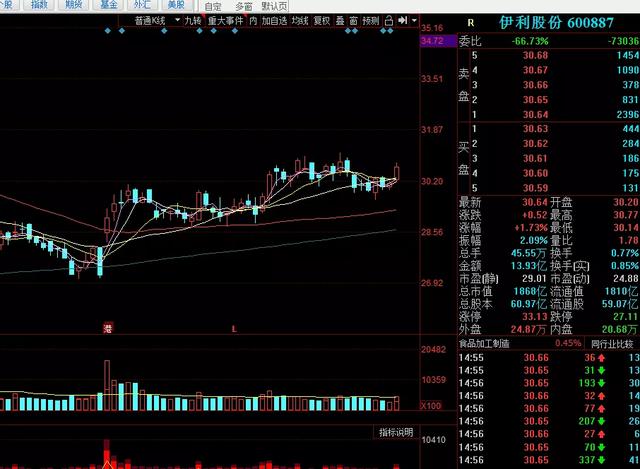Image resolution: width=640 pixels, height=469 pixels.
Task: Click the lock icon in chart toolbar
Action: (388, 20)
